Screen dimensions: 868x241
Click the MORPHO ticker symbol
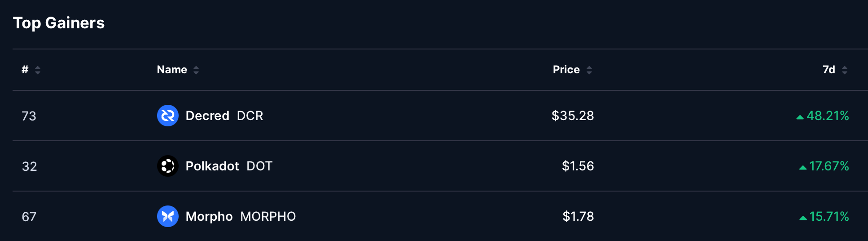(268, 216)
